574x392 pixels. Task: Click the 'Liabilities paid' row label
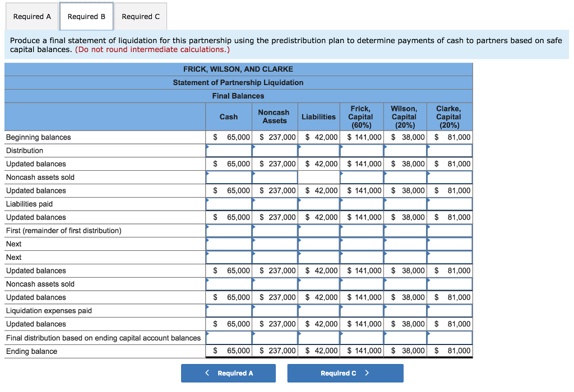click(29, 204)
